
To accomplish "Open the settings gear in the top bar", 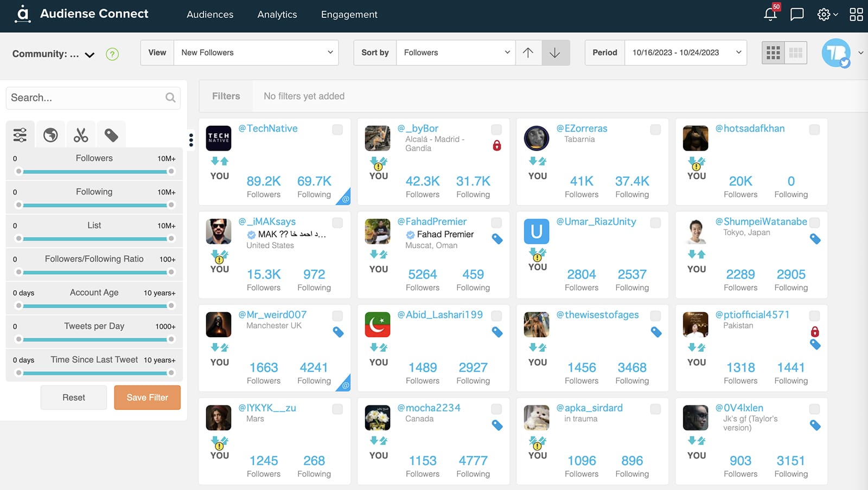I will click(824, 15).
